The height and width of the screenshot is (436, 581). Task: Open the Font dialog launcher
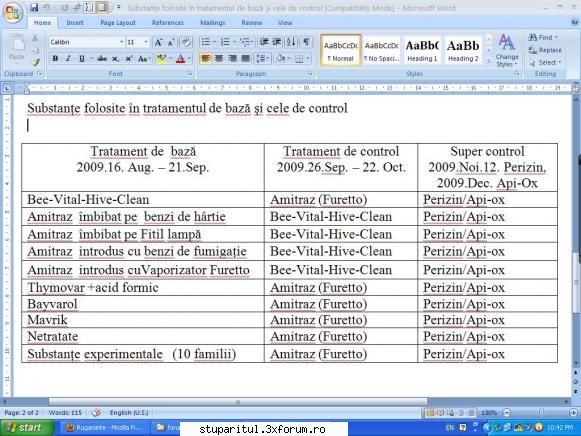click(190, 74)
